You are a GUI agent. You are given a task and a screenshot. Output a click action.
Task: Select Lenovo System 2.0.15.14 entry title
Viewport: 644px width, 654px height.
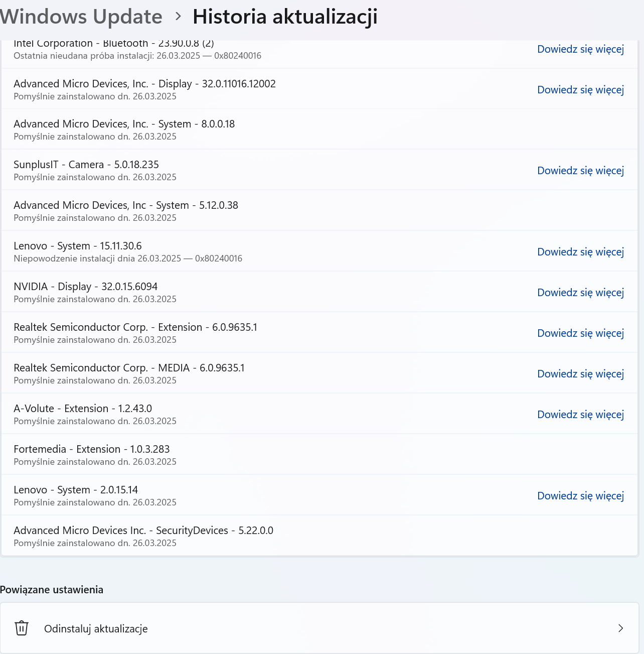tap(76, 490)
